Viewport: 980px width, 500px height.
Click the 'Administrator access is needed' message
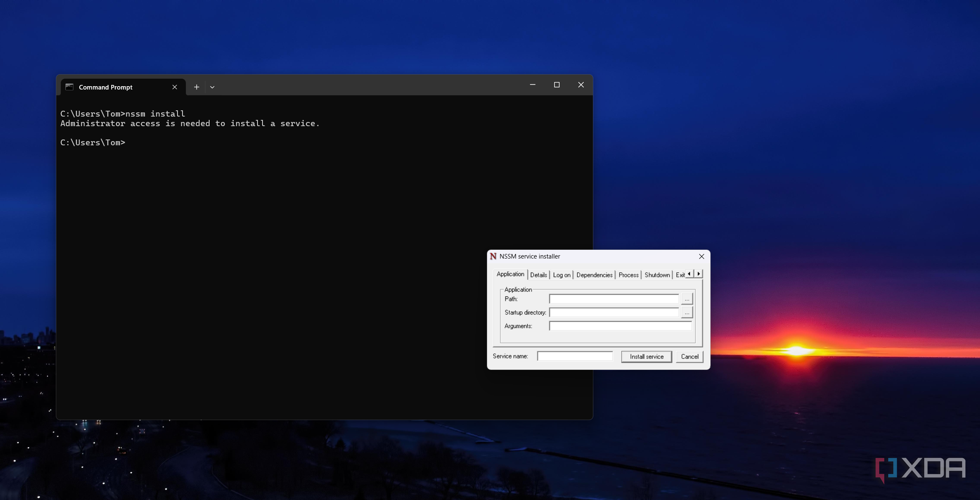point(190,123)
